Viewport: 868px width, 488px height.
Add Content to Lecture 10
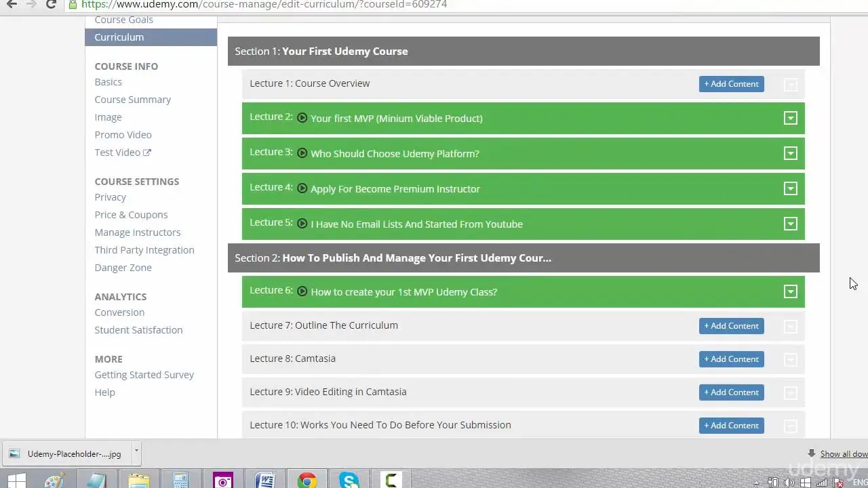click(x=731, y=426)
